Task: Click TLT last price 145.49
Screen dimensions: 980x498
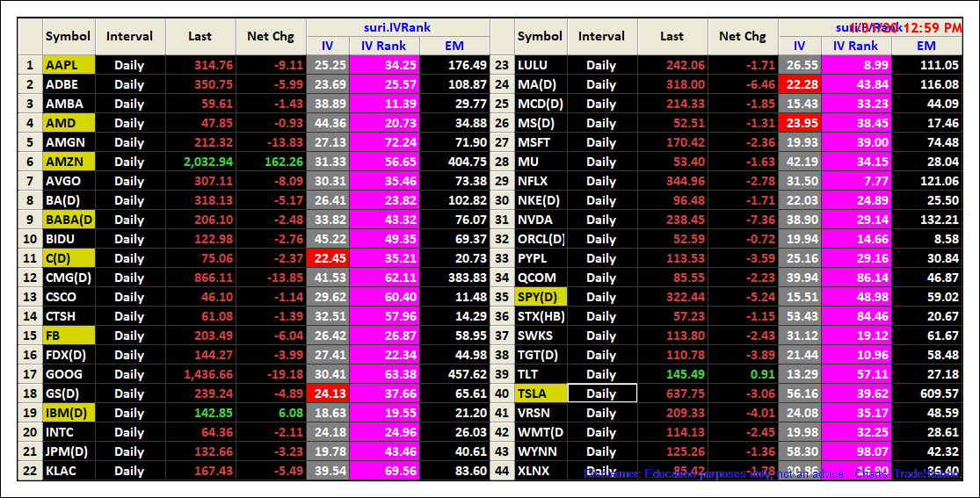Action: coord(672,375)
